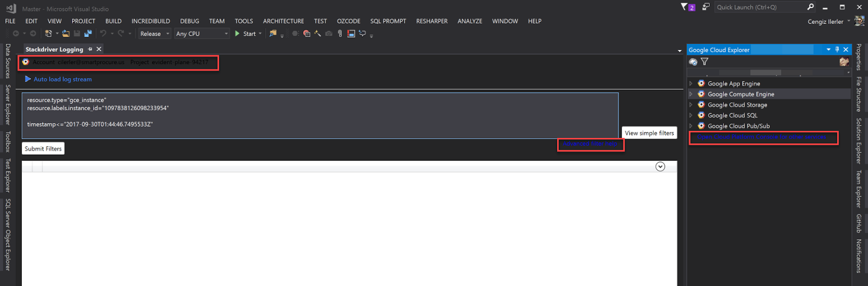This screenshot has height=286, width=868.
Task: Open Cloud Platform Console for other services link
Action: [x=762, y=137]
